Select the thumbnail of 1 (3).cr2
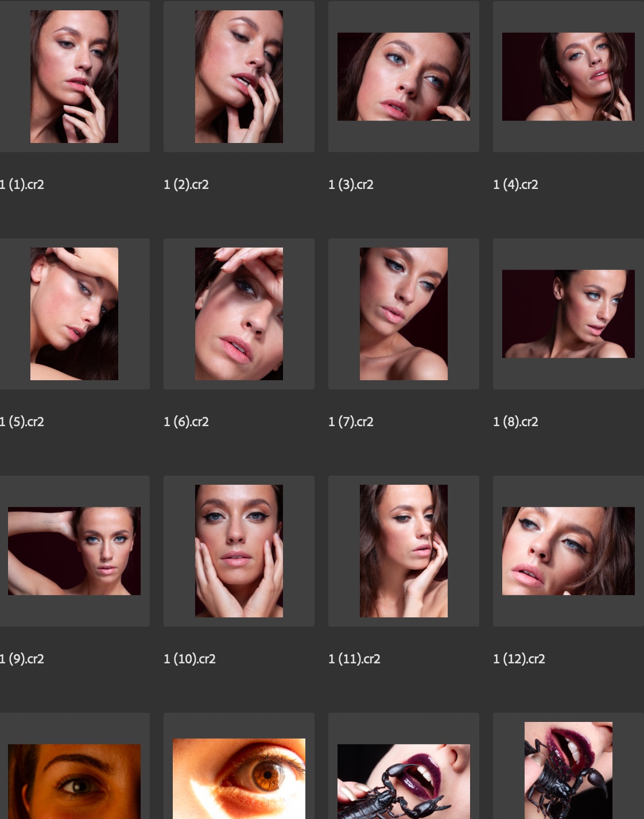Image resolution: width=644 pixels, height=819 pixels. [404, 76]
